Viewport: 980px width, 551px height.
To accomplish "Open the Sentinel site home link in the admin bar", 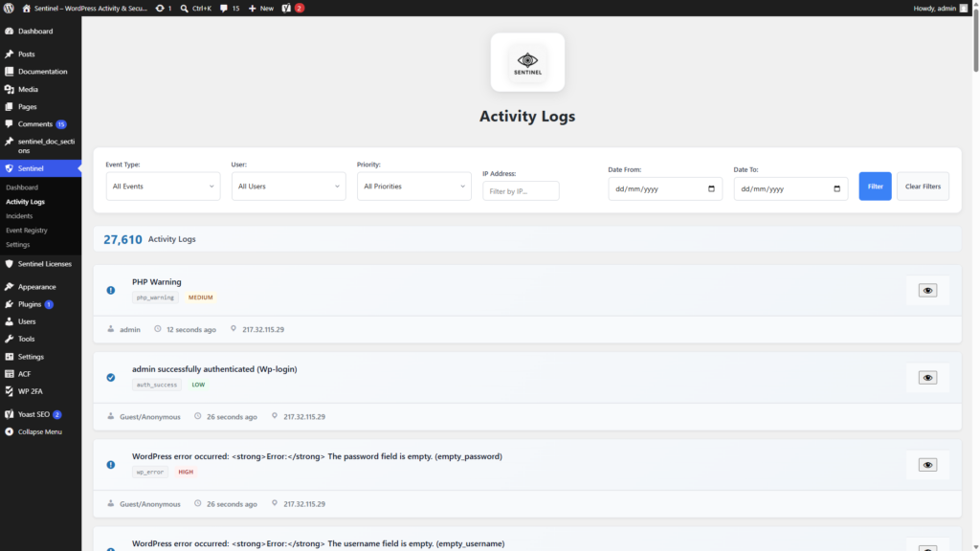I will (x=85, y=8).
